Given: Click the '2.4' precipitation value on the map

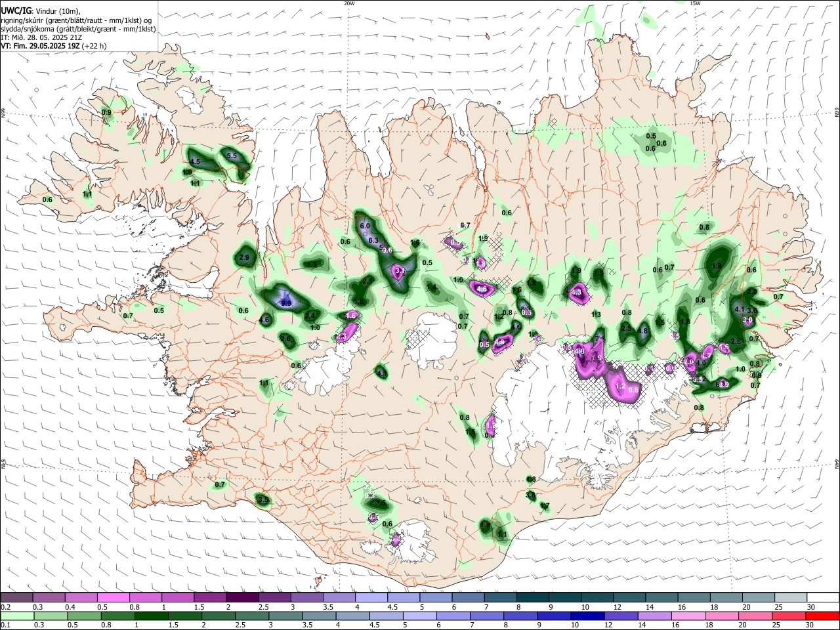Looking at the screenshot, I should pyautogui.click(x=310, y=316).
